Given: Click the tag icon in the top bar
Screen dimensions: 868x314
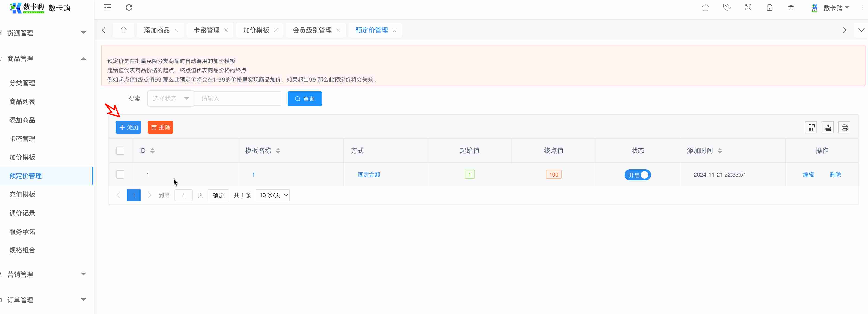Looking at the screenshot, I should point(727,7).
